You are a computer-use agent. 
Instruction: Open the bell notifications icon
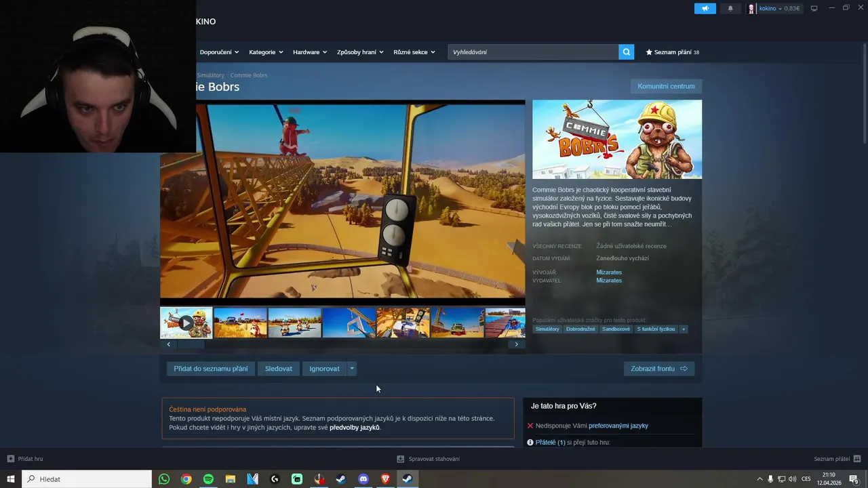pos(730,8)
